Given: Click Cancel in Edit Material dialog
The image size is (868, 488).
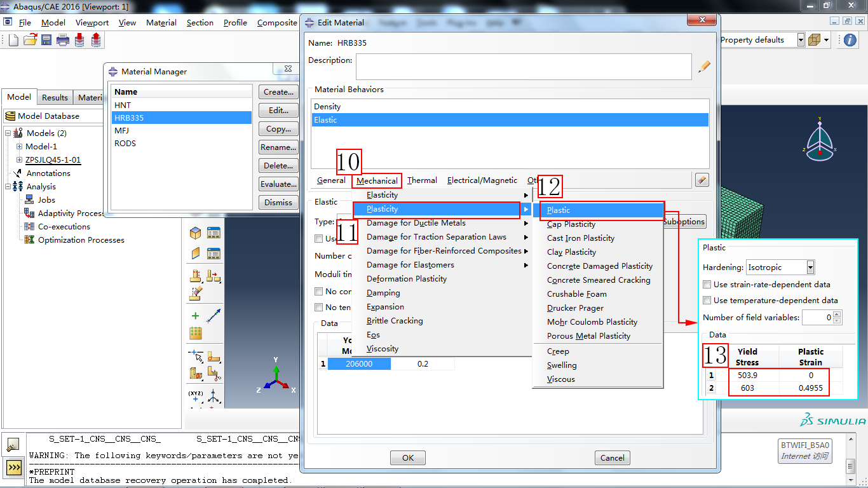Looking at the screenshot, I should 613,457.
